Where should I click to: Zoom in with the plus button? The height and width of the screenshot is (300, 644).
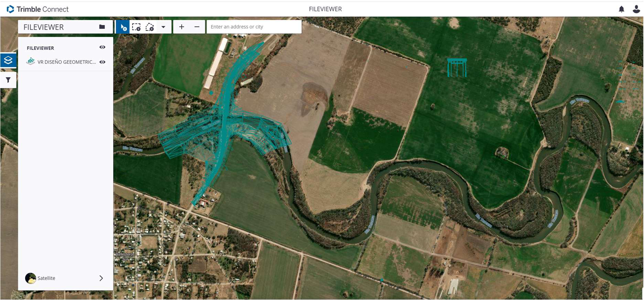(182, 27)
